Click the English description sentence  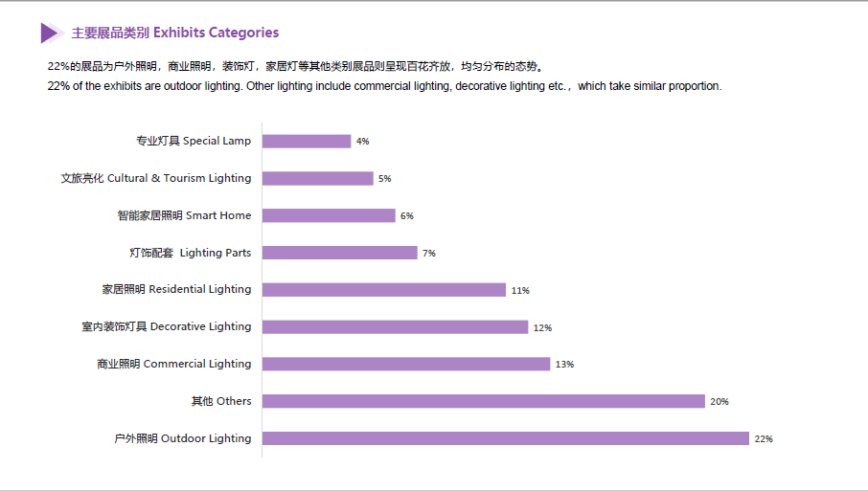(385, 86)
